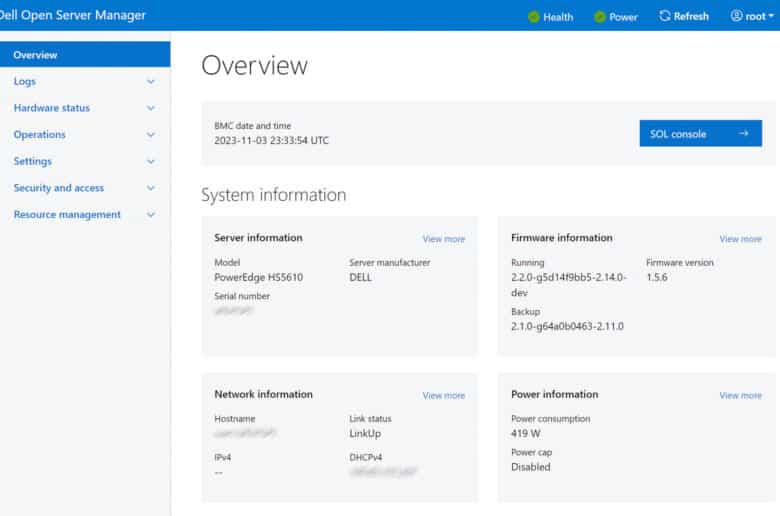
Task: Expand the Hardware status chevron
Action: 151,108
